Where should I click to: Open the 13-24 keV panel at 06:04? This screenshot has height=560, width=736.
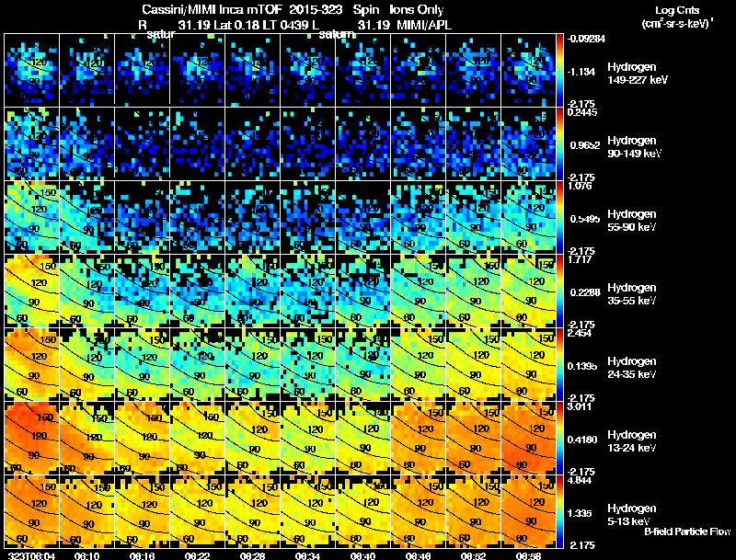[31, 438]
